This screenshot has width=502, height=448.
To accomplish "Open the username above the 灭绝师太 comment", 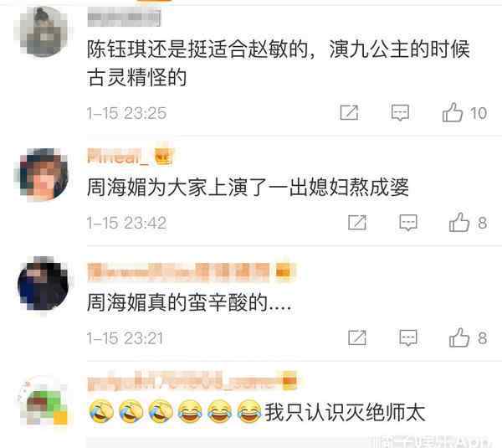I will coord(184,381).
